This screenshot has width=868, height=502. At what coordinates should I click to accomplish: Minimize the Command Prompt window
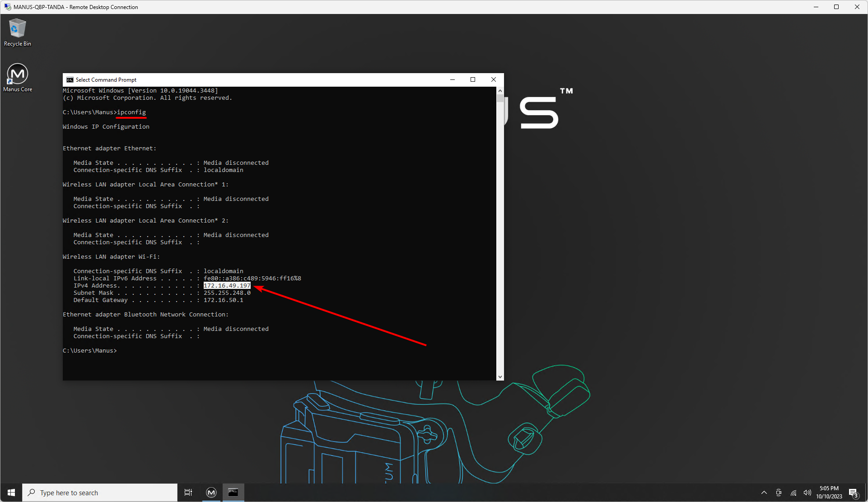coord(452,80)
